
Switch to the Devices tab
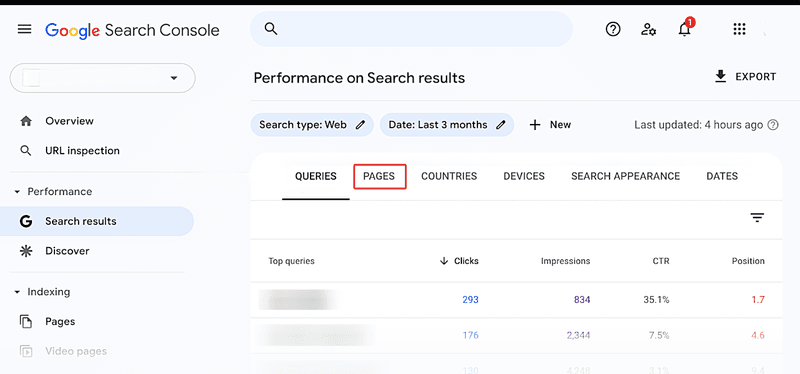pos(524,177)
